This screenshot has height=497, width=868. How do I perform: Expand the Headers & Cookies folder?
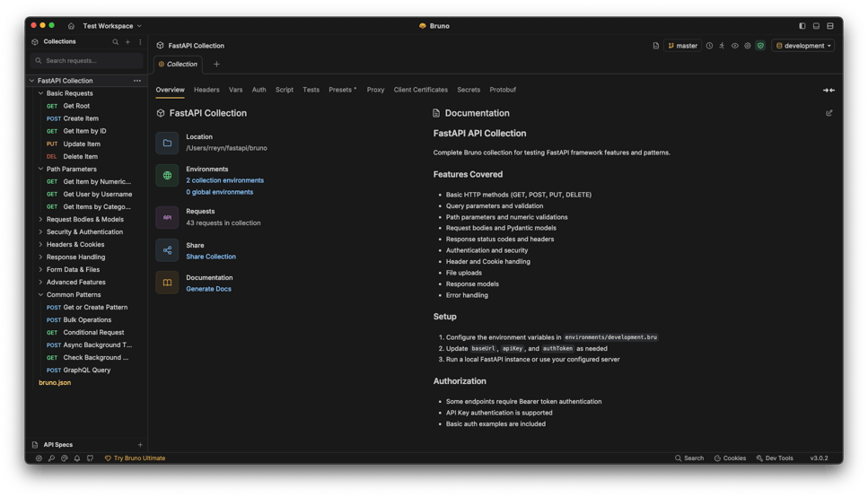pos(40,245)
